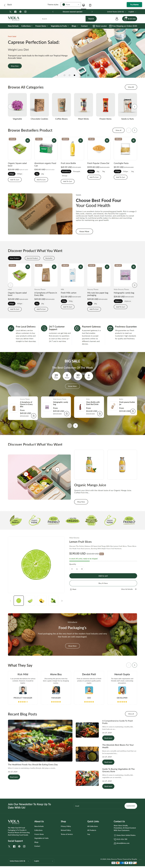Pause the hero slideshow
Image resolution: width=145 pixels, height=868 pixels.
click(x=88, y=75)
